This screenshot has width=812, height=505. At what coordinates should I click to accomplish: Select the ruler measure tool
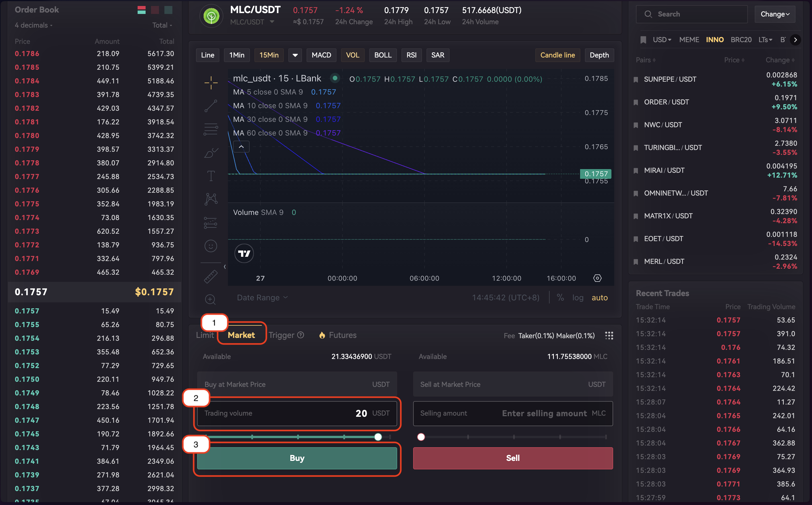[x=211, y=276]
